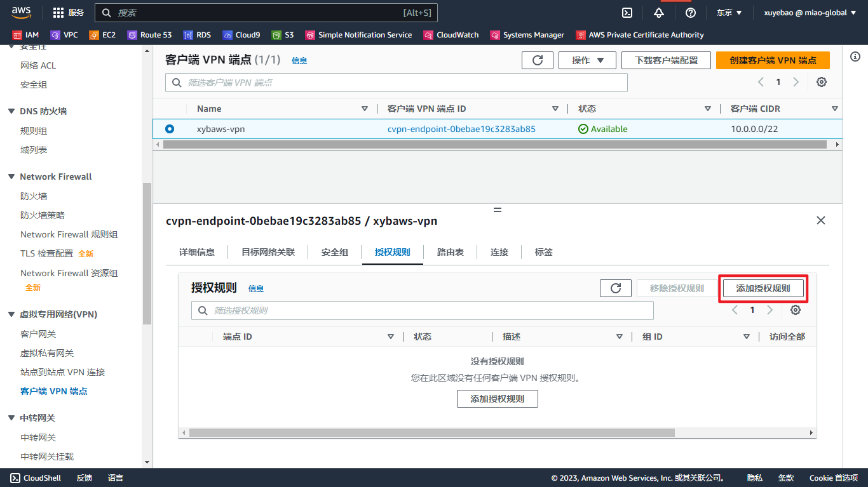Focus 筛选授权规则 filter field
This screenshot has height=487, width=868.
pyautogui.click(x=422, y=310)
